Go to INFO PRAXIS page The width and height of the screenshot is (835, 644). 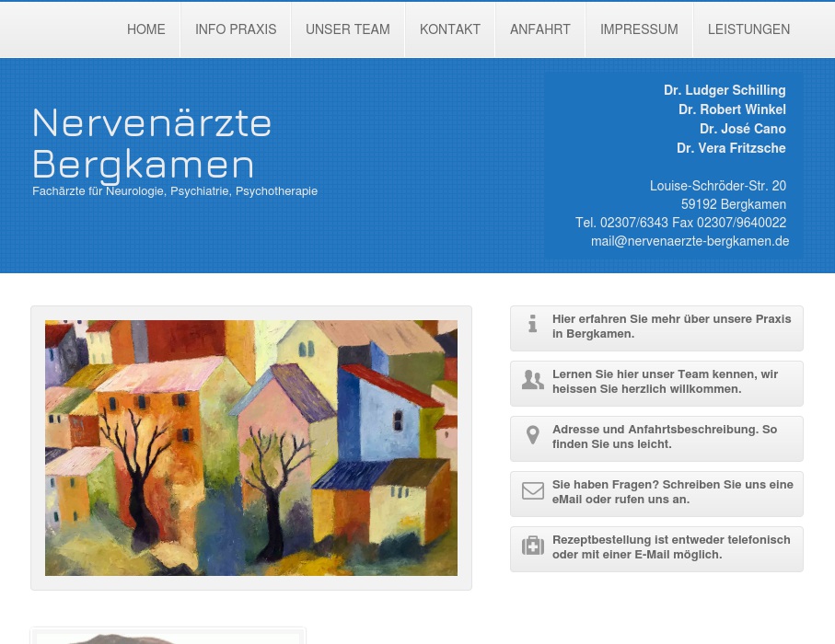tap(236, 29)
